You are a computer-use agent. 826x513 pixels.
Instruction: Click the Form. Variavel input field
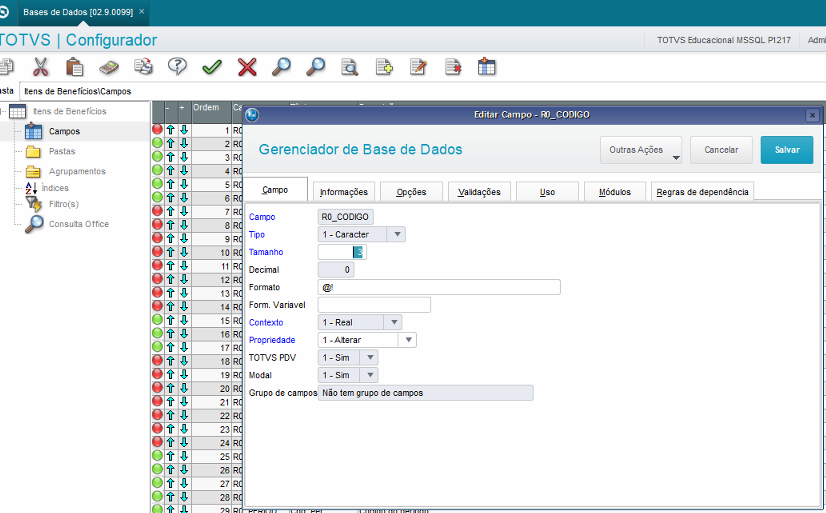pyautogui.click(x=374, y=305)
